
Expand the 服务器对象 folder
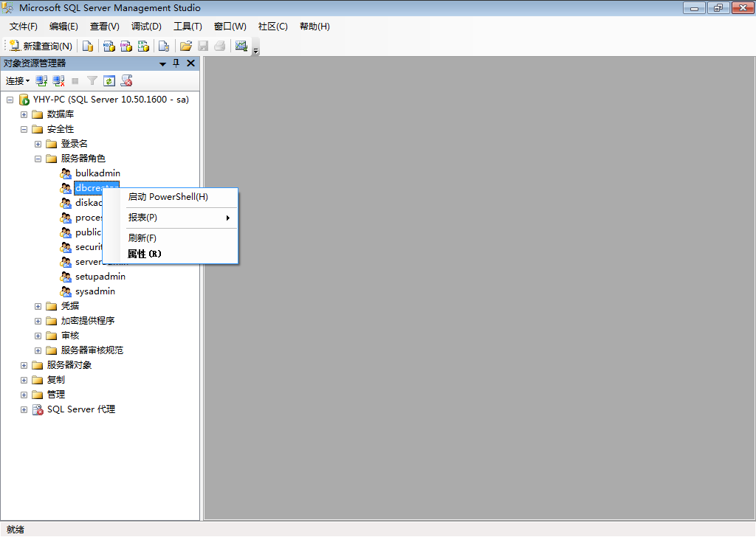click(24, 366)
